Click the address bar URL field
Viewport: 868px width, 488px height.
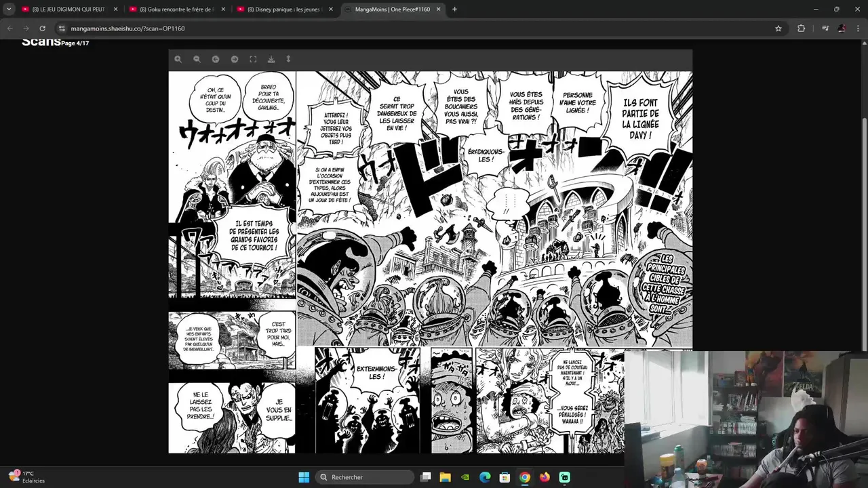tap(420, 28)
